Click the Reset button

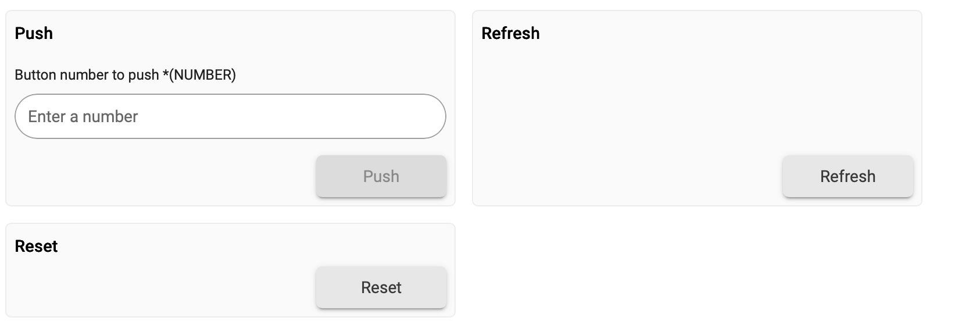(381, 287)
